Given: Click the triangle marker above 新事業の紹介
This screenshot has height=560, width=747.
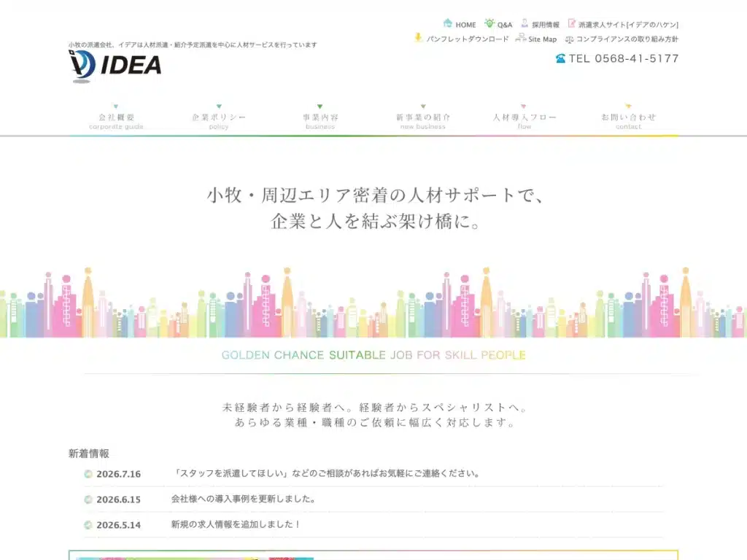Looking at the screenshot, I should pyautogui.click(x=423, y=106).
